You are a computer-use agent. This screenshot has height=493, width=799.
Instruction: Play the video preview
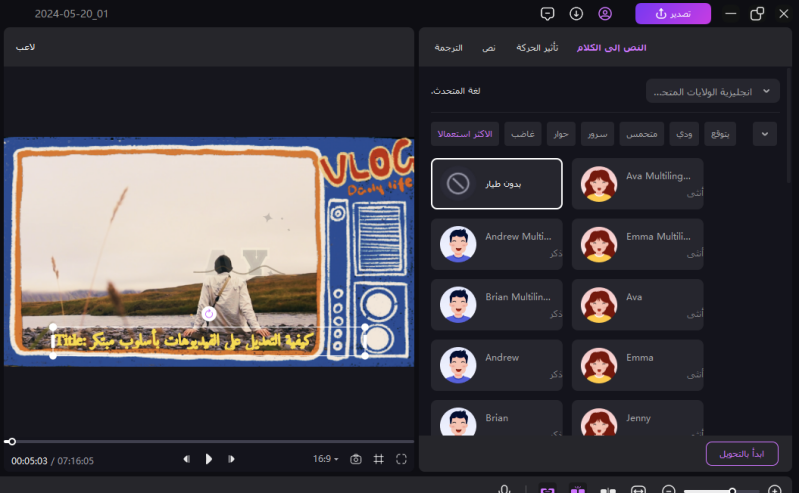tap(209, 459)
